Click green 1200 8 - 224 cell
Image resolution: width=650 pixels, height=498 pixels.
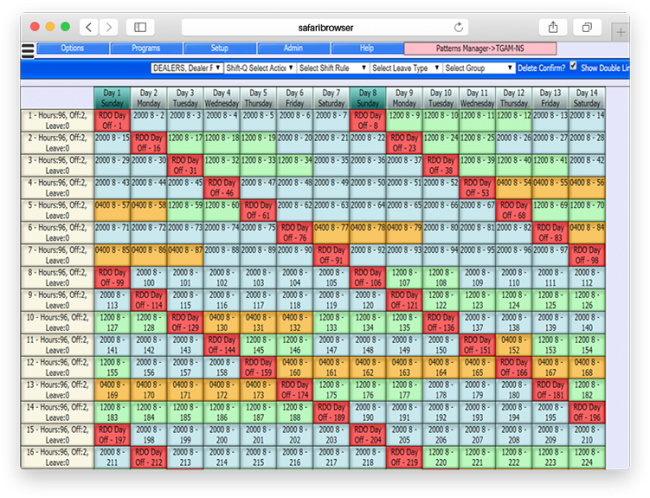[587, 457]
